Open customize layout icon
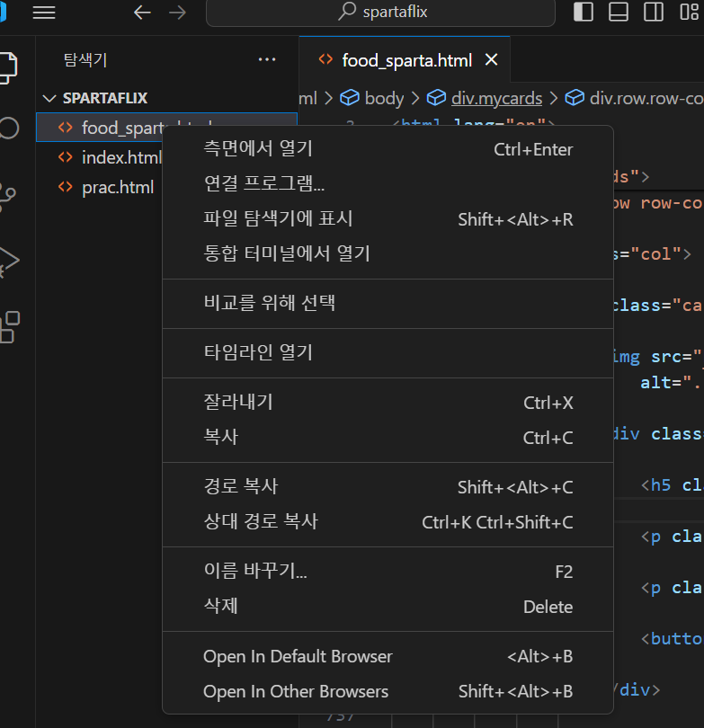 pyautogui.click(x=689, y=12)
